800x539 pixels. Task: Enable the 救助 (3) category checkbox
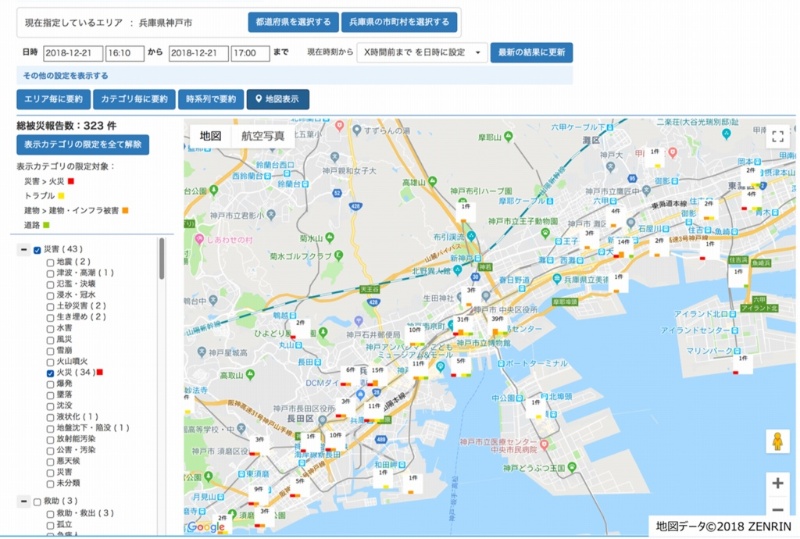click(37, 501)
